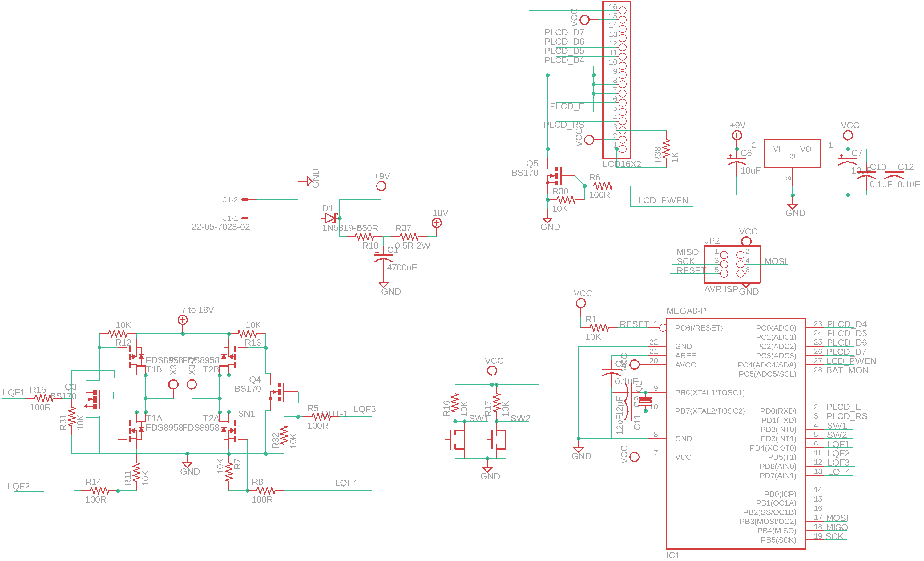Select the R38 1K resistor

666,149
